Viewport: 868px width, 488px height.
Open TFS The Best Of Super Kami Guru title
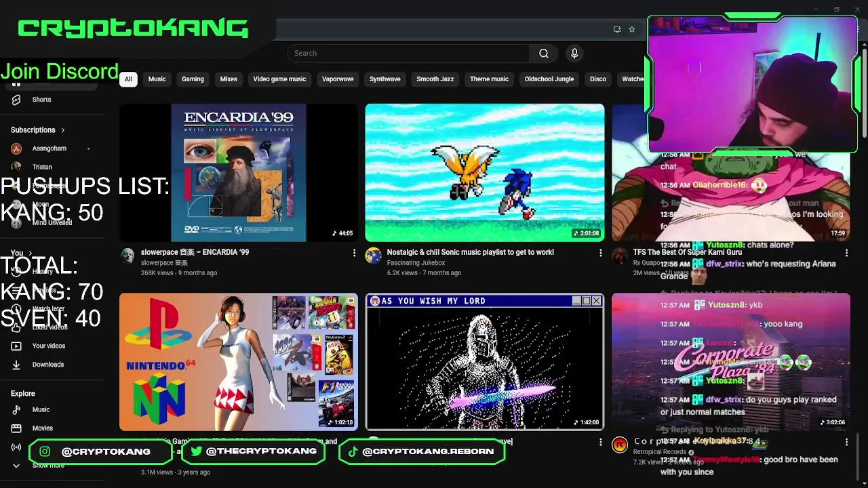point(688,252)
